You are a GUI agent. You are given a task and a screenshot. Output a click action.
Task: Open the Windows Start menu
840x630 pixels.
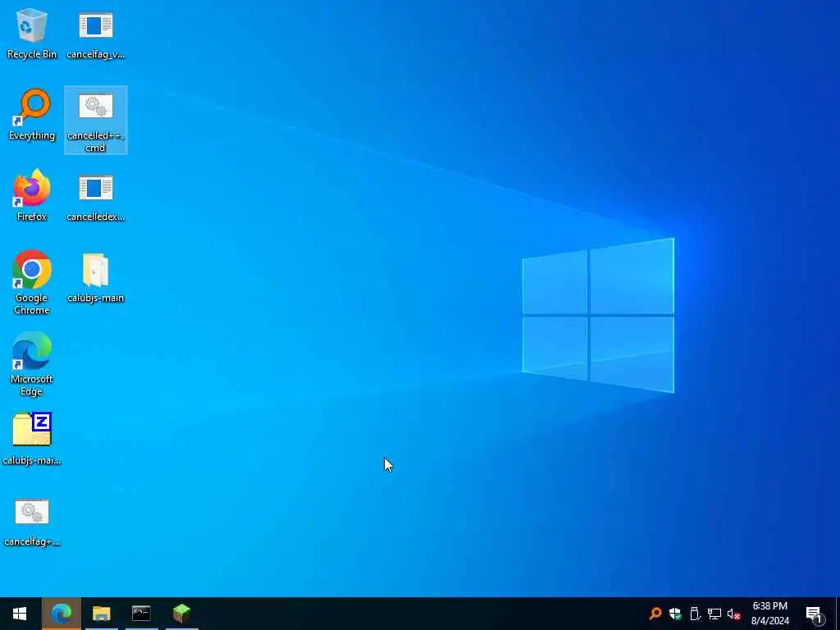pos(20,614)
